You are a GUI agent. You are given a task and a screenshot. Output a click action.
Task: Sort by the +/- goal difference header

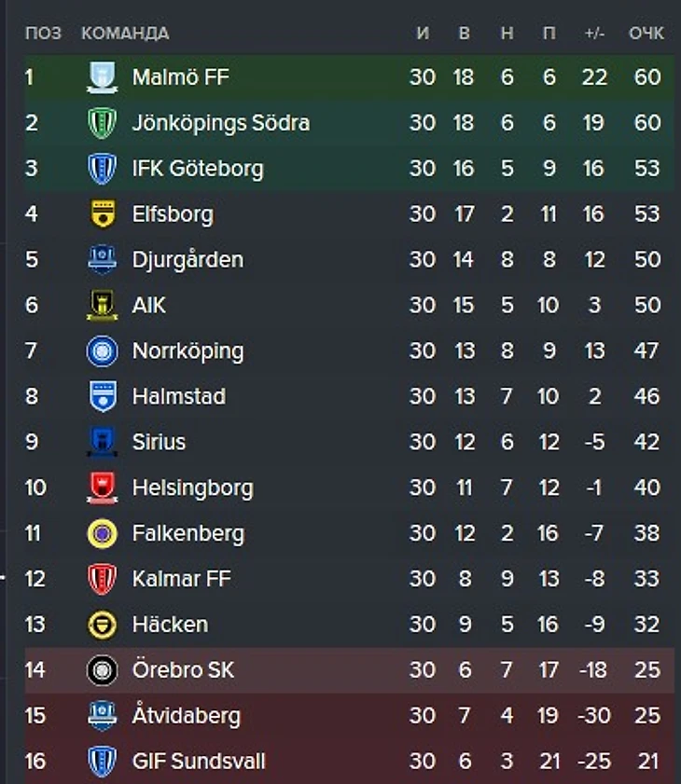[x=594, y=33]
